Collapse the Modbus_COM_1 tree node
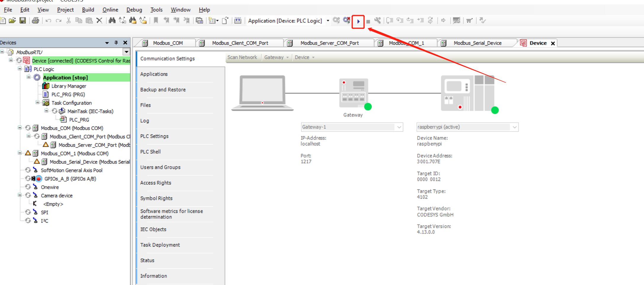 pyautogui.click(x=20, y=153)
